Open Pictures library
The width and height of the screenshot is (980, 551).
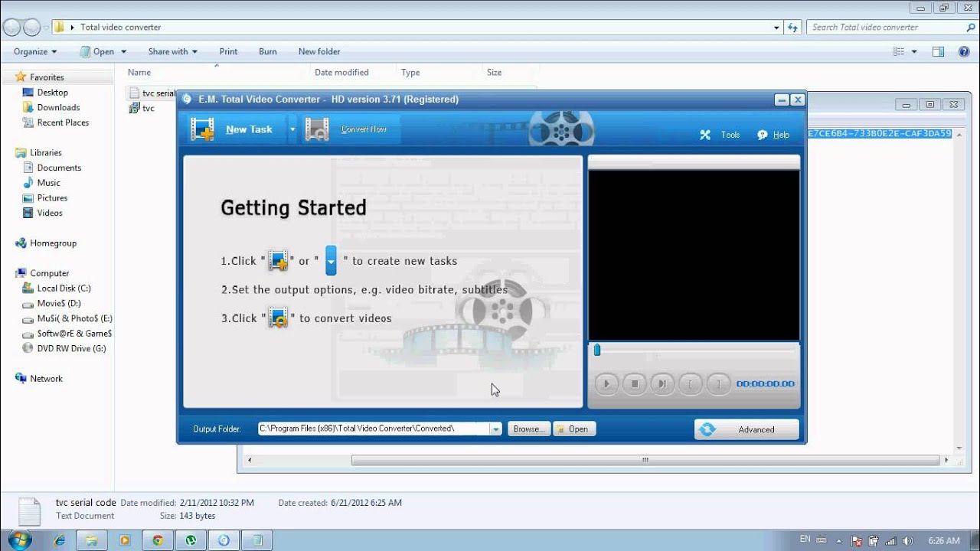coord(52,197)
